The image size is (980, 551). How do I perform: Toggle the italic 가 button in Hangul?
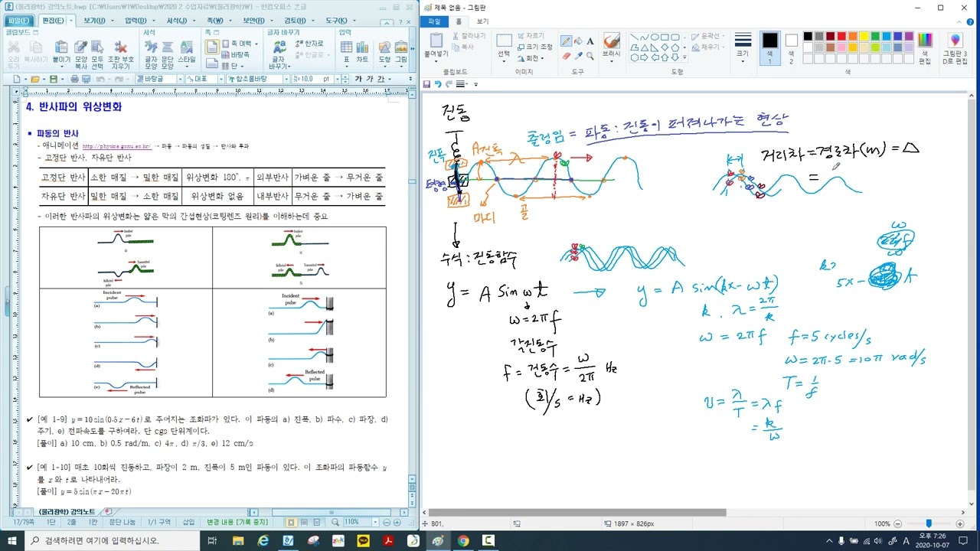[x=370, y=79]
